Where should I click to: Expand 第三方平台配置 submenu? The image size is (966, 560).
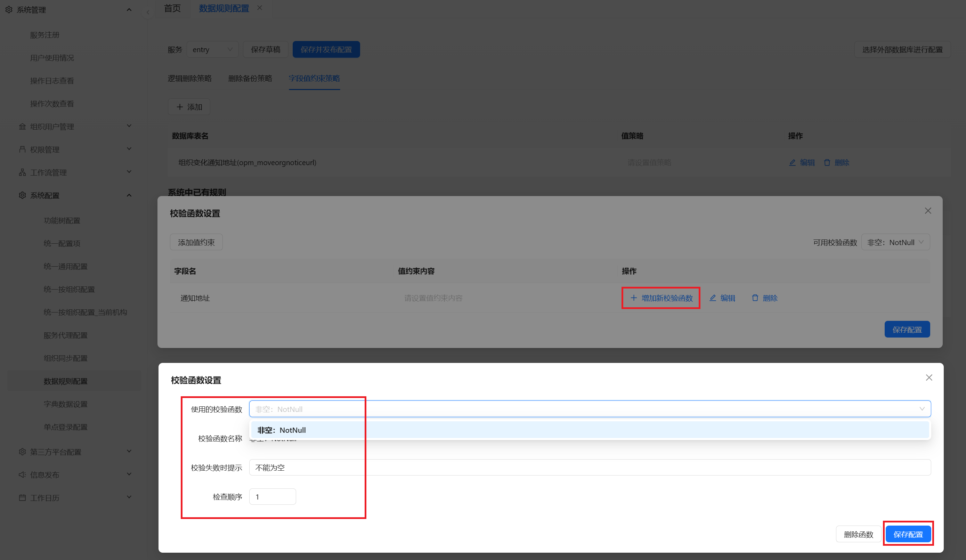point(129,451)
